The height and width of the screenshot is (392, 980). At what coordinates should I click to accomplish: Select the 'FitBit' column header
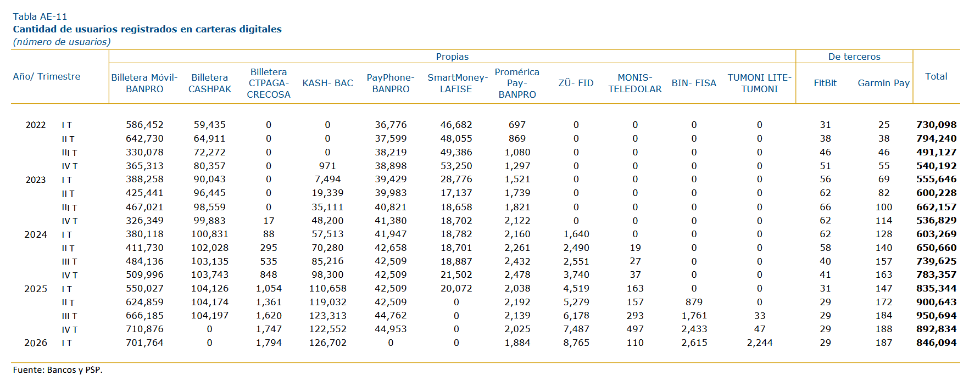pos(825,83)
